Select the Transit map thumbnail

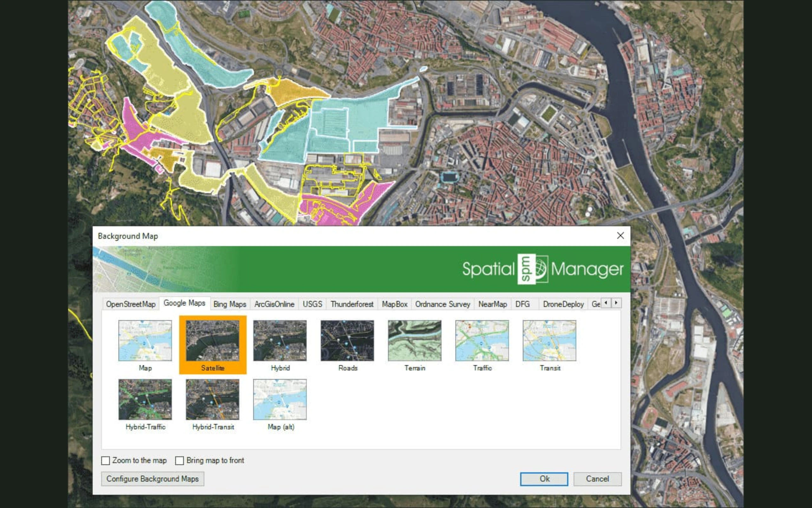point(550,340)
